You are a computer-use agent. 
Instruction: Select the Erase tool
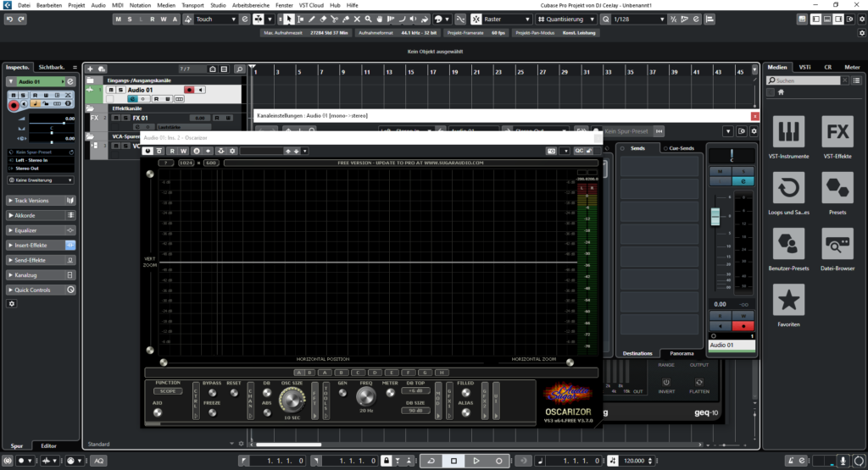(x=323, y=19)
